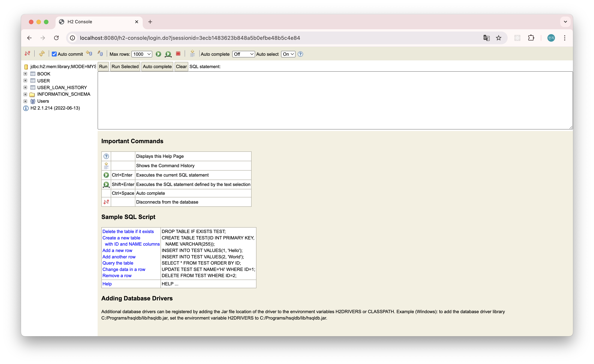The height and width of the screenshot is (364, 594).
Task: Open the browser Extensions puzzle icon
Action: pos(531,38)
